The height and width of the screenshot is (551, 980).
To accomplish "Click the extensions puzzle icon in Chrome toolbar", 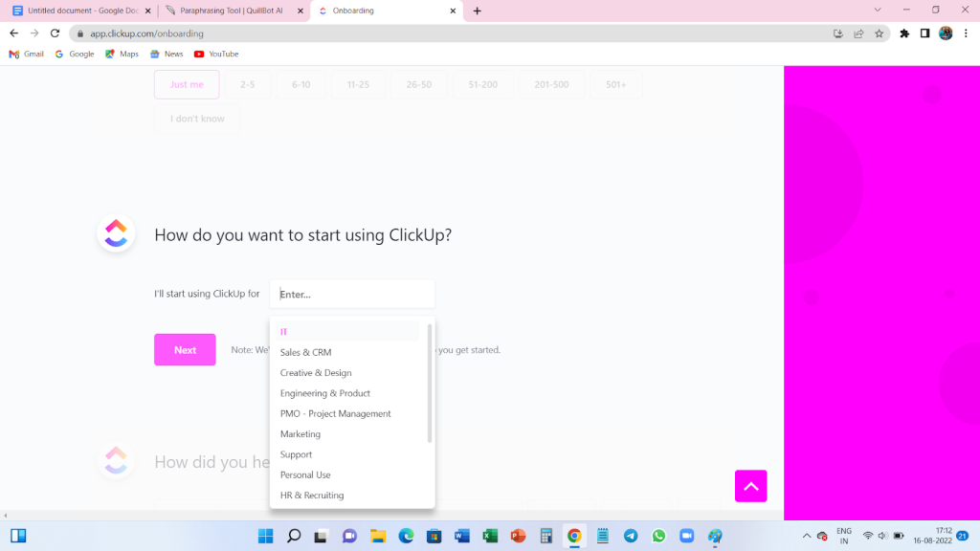I will [x=903, y=33].
